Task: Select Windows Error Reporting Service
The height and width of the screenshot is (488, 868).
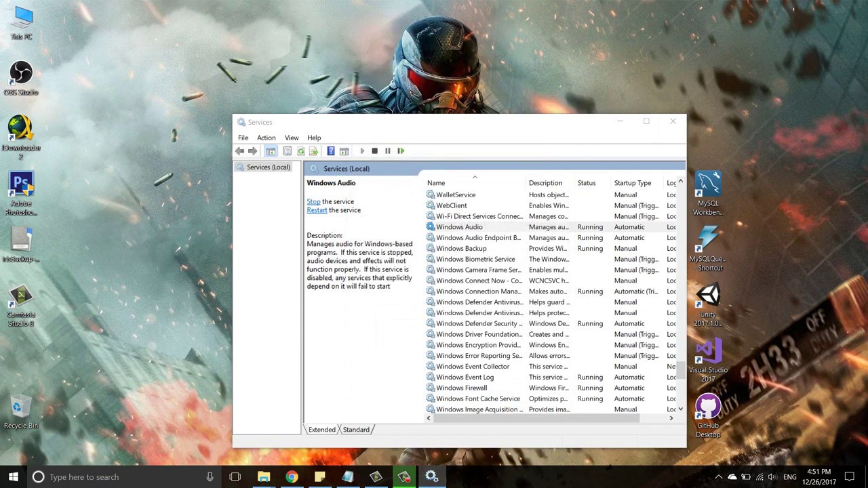Action: (551, 356)
